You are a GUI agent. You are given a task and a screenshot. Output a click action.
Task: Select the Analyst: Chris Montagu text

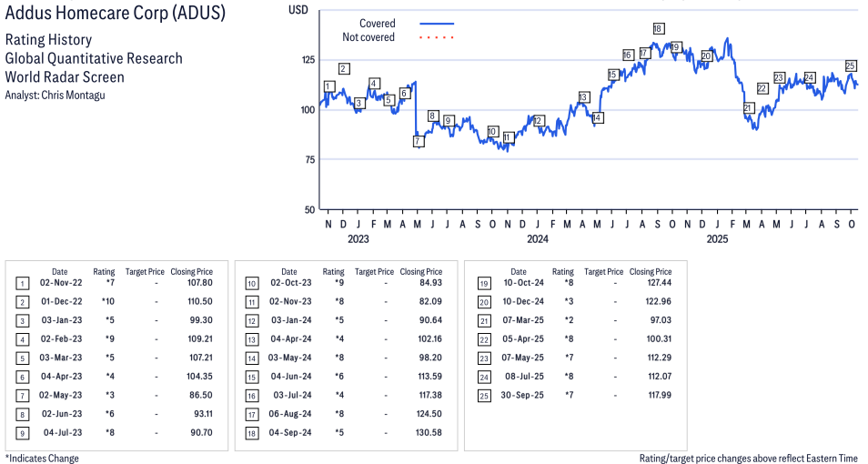55,95
